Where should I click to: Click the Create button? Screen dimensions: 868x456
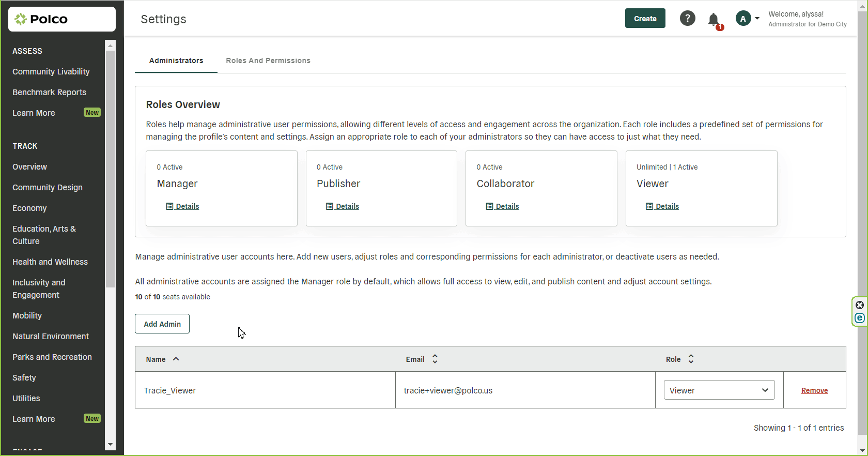pos(645,19)
